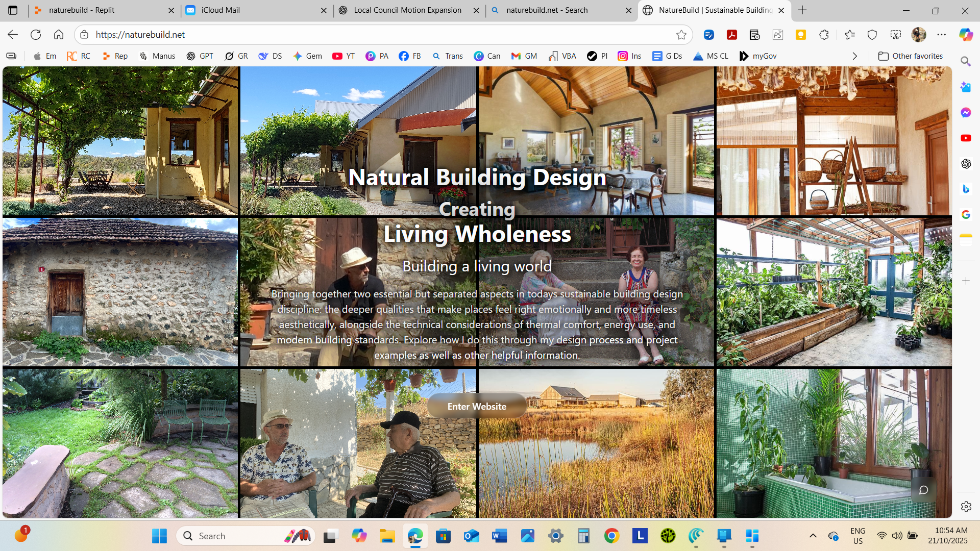The image size is (980, 551).
Task: Select the Local Council Motion Expansion tab
Action: pos(409,10)
